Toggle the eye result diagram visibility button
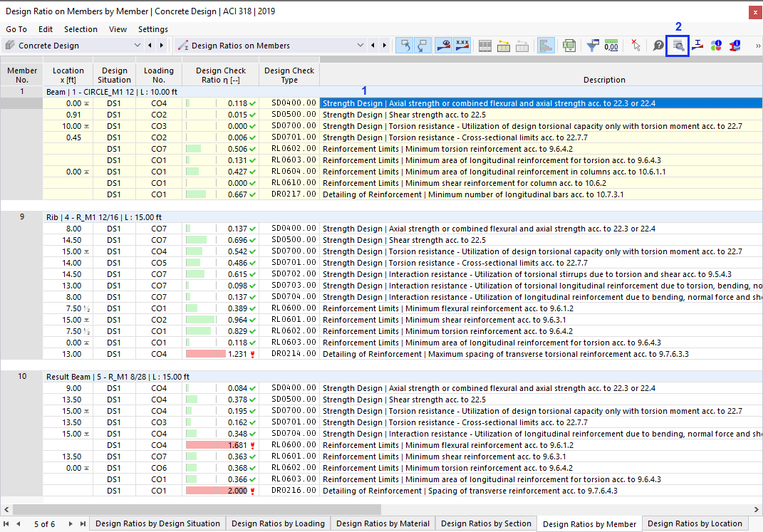Screen dimensions: 763x532 coord(443,46)
